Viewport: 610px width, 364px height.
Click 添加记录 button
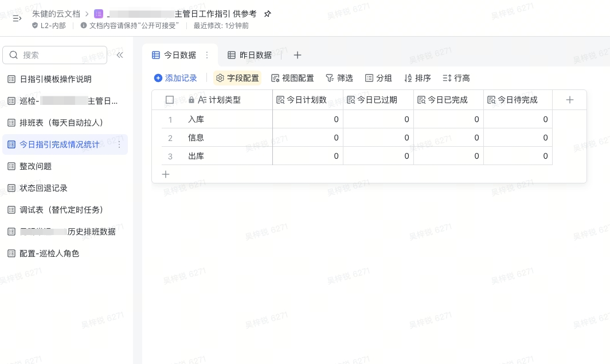(x=175, y=78)
